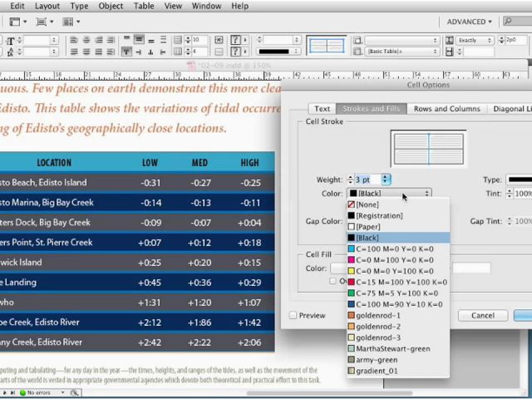
Task: Align text left in control bar
Action: tap(74, 41)
